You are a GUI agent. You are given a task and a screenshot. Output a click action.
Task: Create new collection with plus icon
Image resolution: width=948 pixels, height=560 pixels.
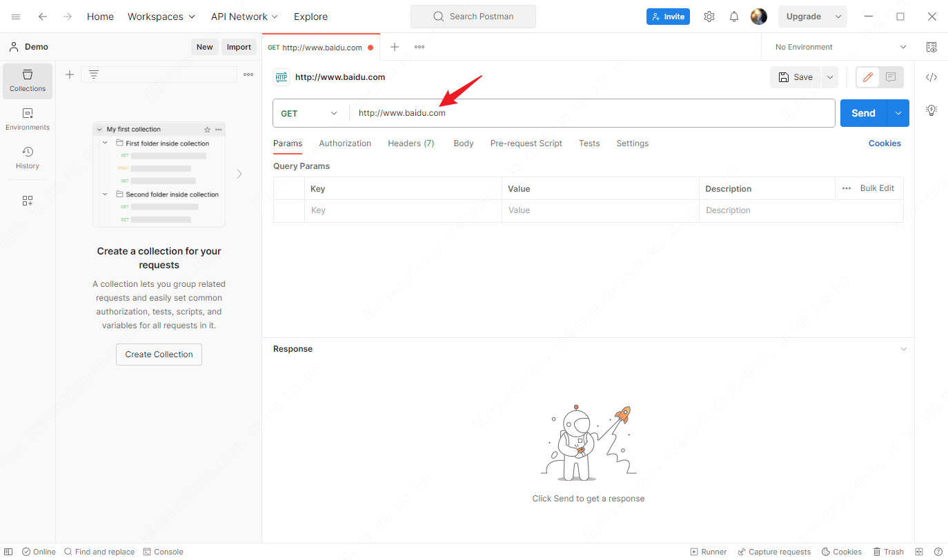coord(70,74)
